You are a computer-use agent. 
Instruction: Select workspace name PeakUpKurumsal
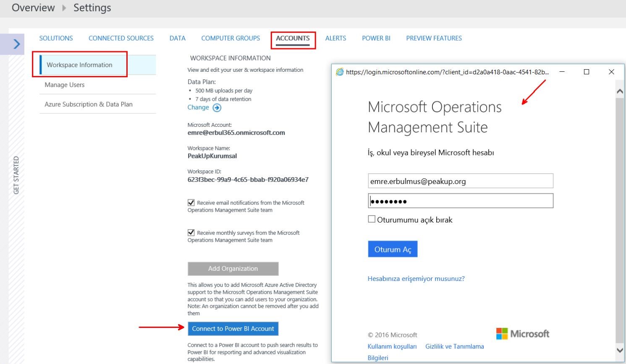pyautogui.click(x=212, y=156)
